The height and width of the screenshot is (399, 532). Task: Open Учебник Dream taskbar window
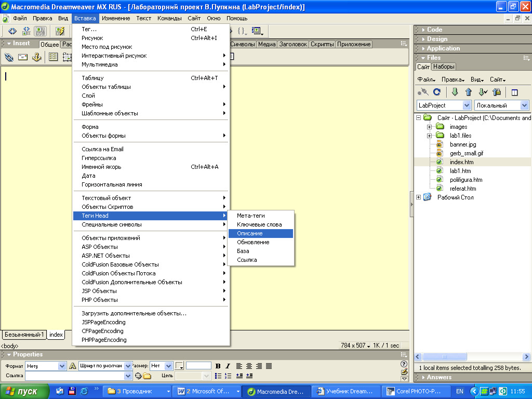(x=345, y=391)
